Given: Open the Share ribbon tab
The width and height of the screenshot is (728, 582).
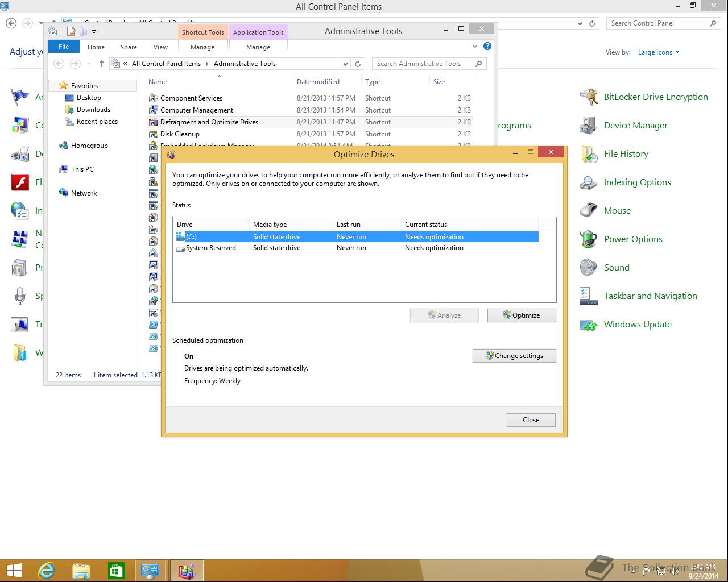Looking at the screenshot, I should point(129,47).
